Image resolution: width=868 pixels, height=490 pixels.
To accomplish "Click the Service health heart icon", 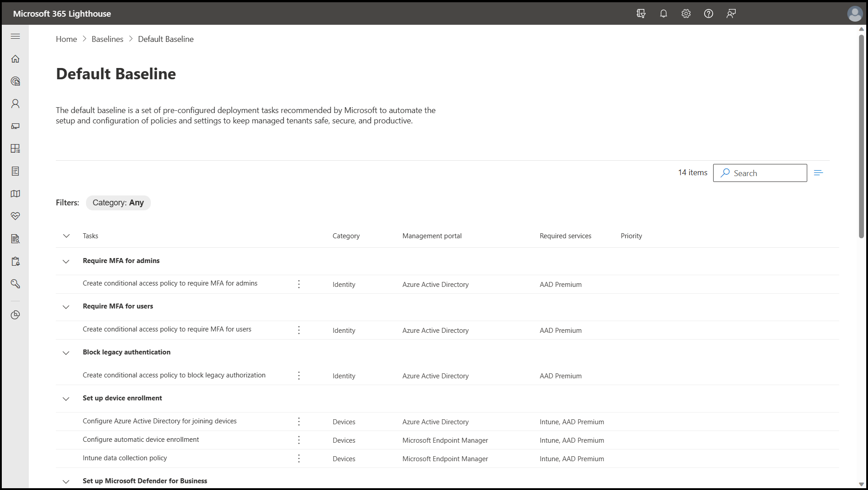I will pyautogui.click(x=15, y=216).
